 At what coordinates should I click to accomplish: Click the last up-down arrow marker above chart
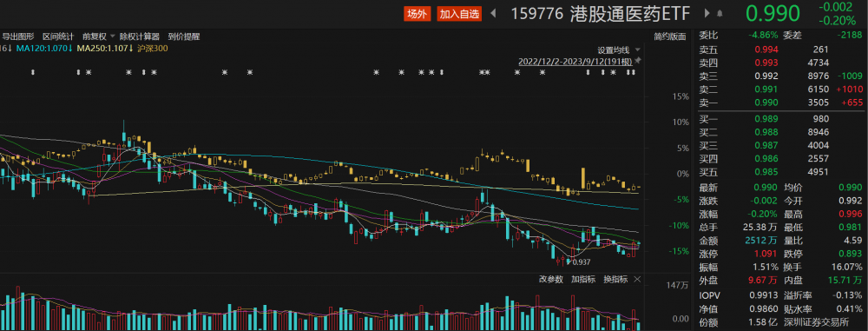[634, 73]
